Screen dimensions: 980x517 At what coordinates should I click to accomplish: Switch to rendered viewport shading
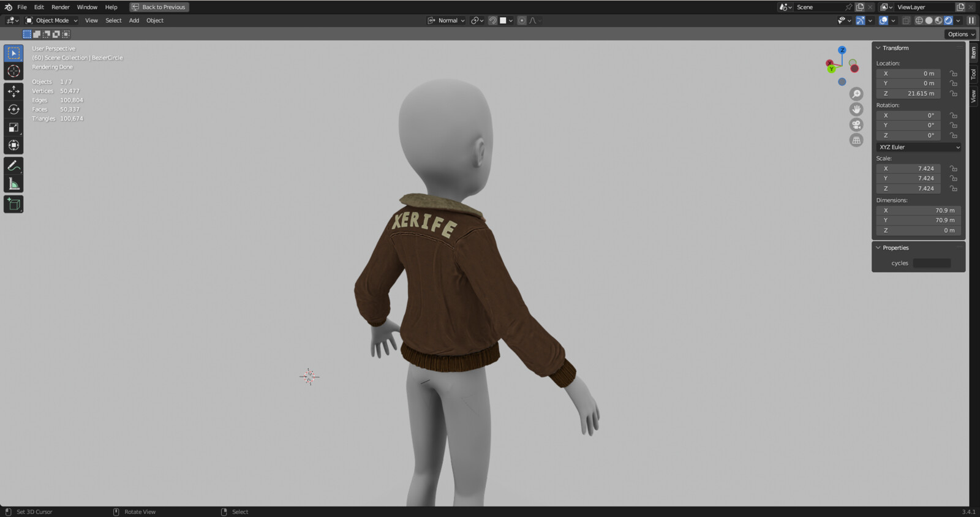948,20
